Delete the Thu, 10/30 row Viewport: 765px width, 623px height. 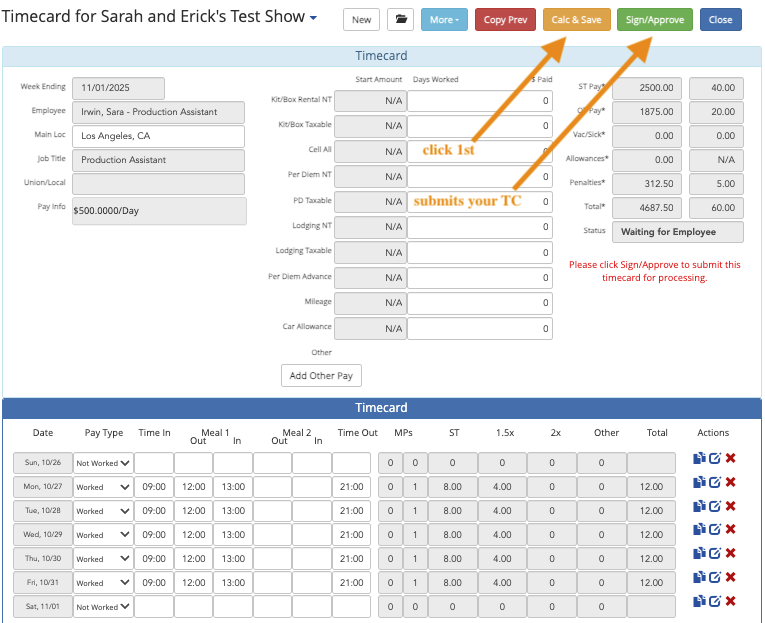tap(730, 553)
